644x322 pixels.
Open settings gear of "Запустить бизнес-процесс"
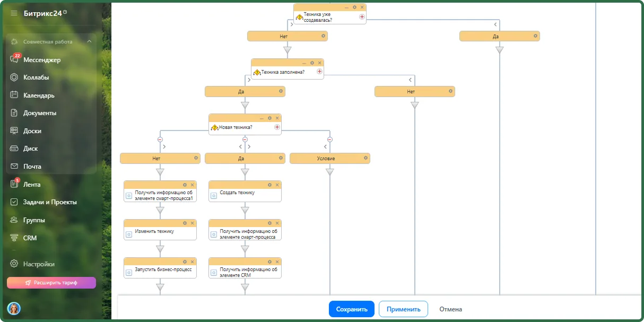click(x=185, y=262)
